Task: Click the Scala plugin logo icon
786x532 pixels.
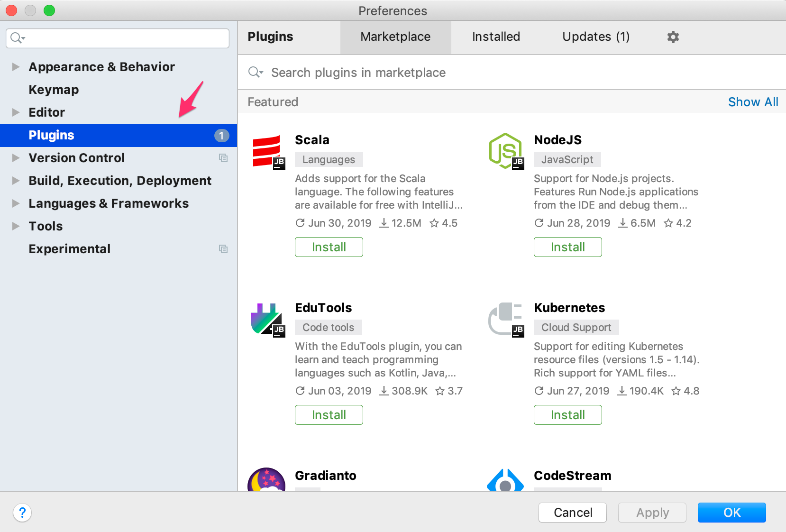Action: (268, 152)
